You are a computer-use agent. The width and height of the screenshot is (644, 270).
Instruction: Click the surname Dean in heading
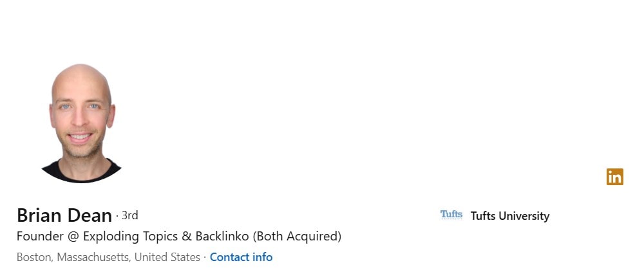(90, 215)
